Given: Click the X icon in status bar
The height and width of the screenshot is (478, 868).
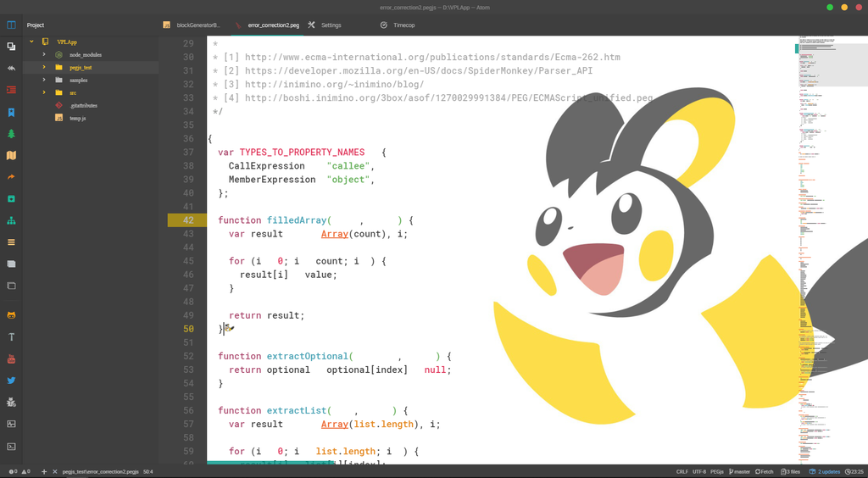Looking at the screenshot, I should (55, 472).
